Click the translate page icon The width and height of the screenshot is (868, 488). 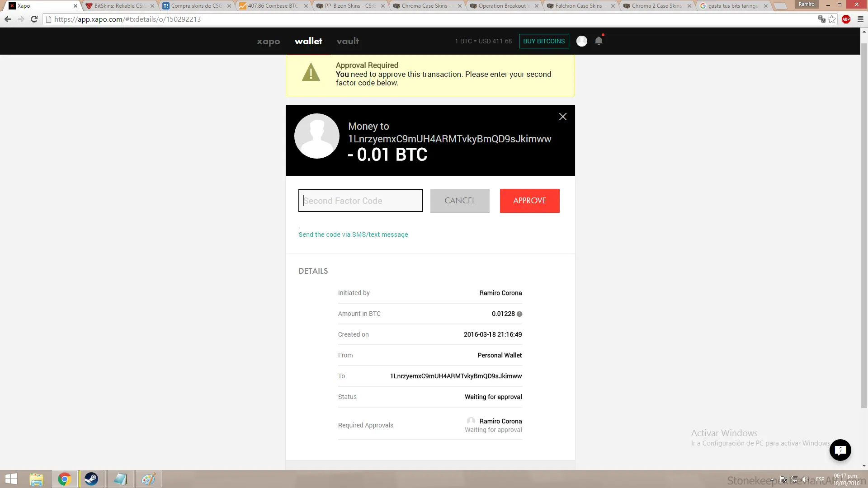tap(821, 19)
